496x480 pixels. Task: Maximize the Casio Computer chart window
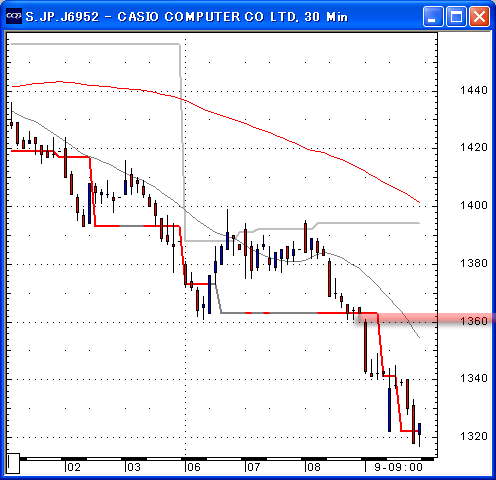point(456,16)
